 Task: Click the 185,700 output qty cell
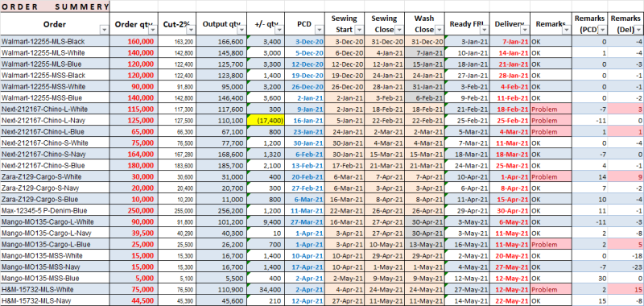221,166
